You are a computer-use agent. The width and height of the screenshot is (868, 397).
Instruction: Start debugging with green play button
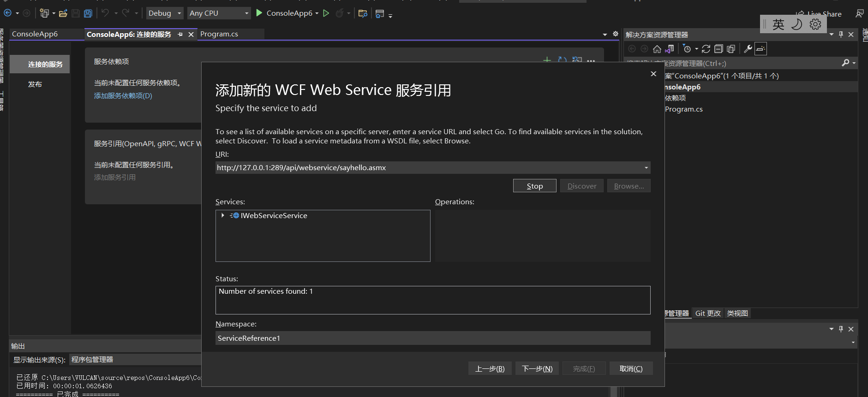[x=259, y=13]
